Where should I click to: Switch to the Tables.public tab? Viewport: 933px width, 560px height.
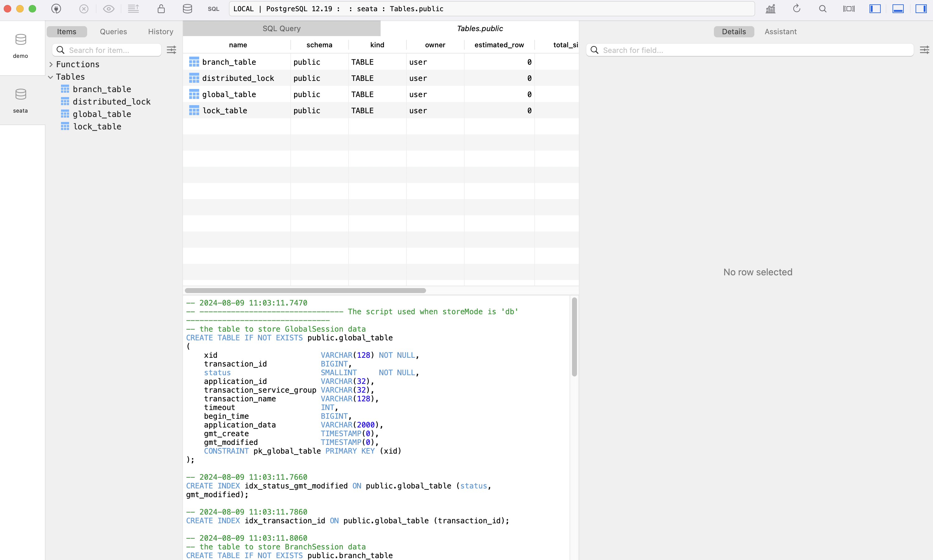point(480,28)
